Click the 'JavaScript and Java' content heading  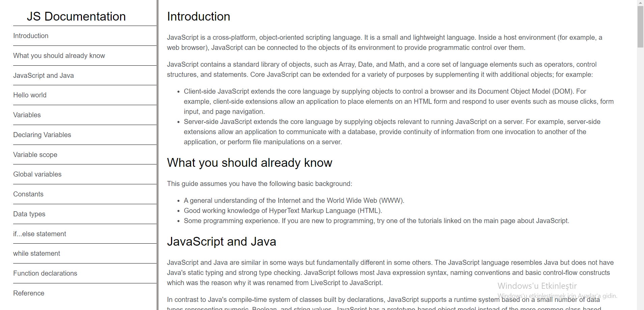[221, 241]
